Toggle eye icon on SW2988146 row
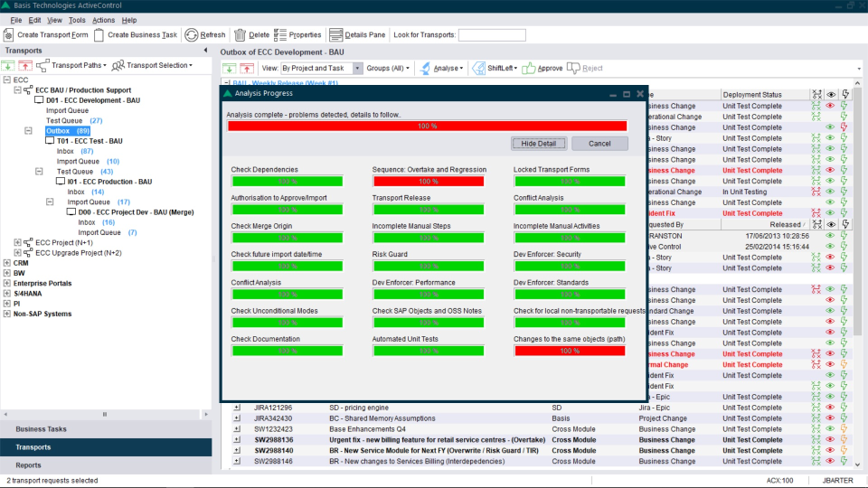This screenshot has height=488, width=868. [x=830, y=462]
